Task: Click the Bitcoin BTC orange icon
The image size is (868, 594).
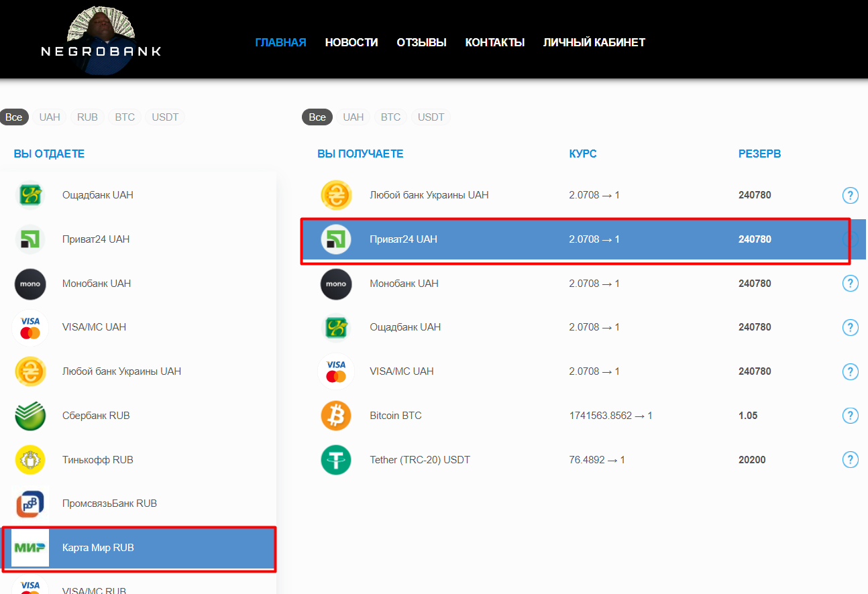Action: click(x=336, y=416)
